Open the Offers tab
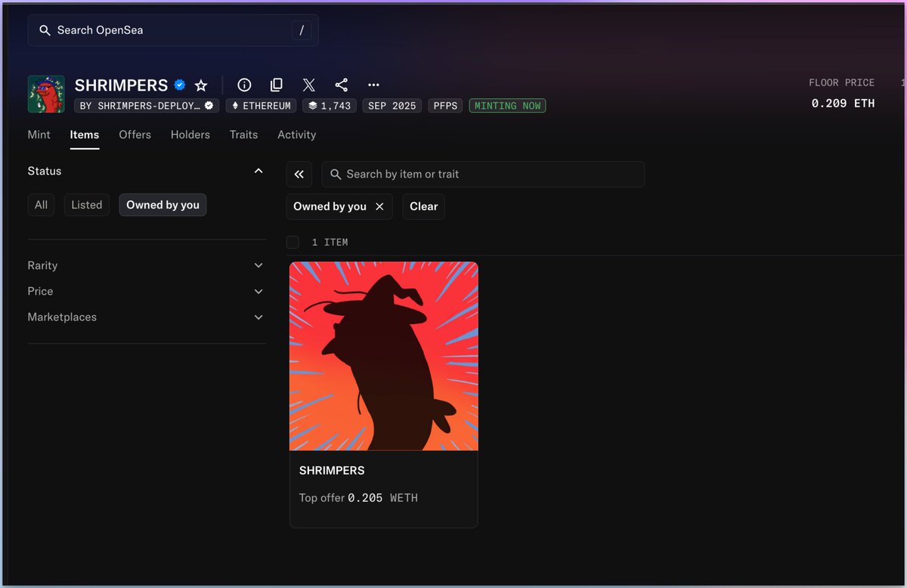Screen dimensions: 907x588 click(135, 135)
